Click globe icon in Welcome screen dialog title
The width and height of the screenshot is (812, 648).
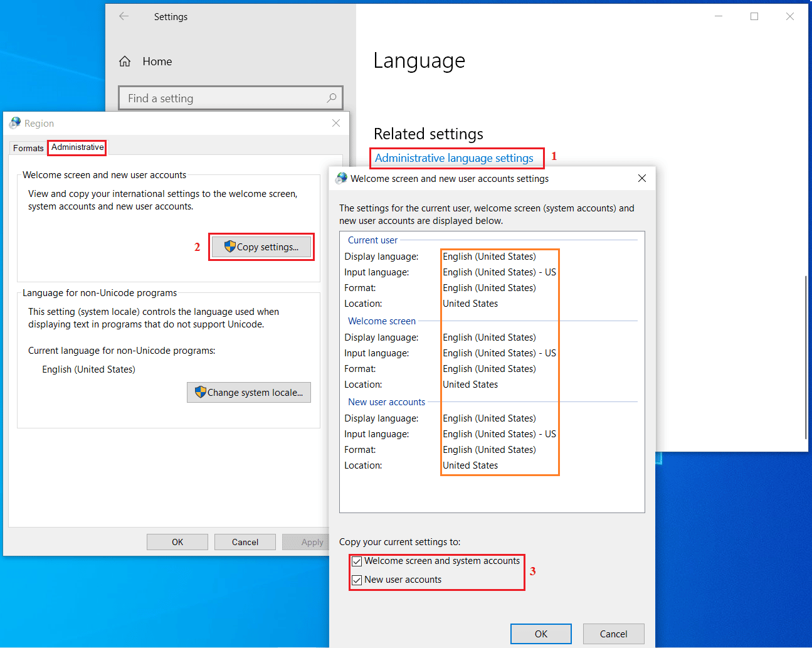tap(341, 178)
